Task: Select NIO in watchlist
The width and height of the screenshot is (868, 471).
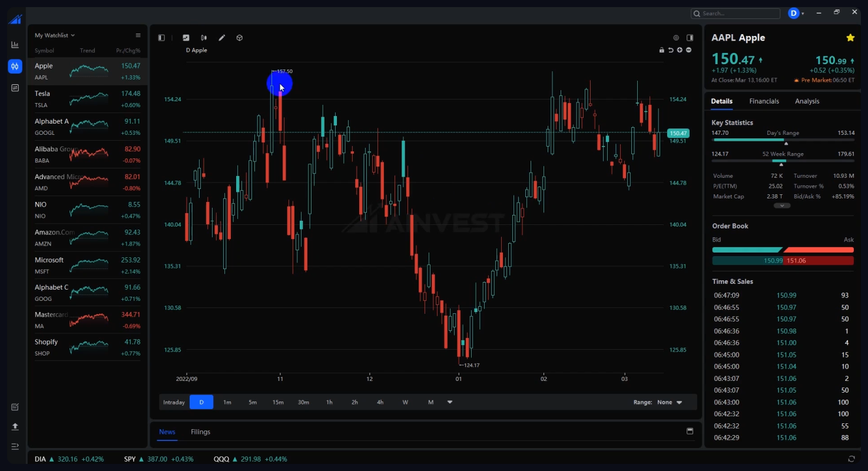Action: [x=88, y=210]
